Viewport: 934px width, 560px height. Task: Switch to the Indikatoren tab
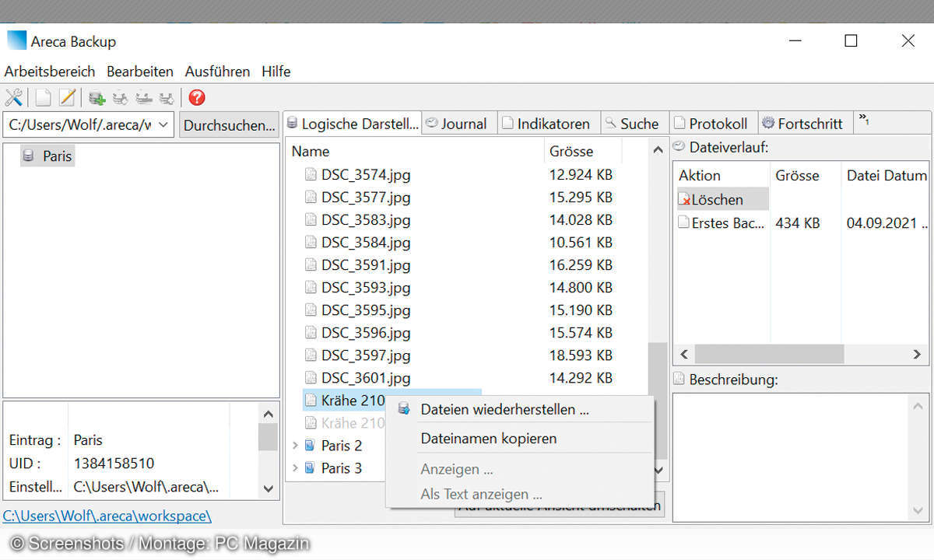pos(549,124)
